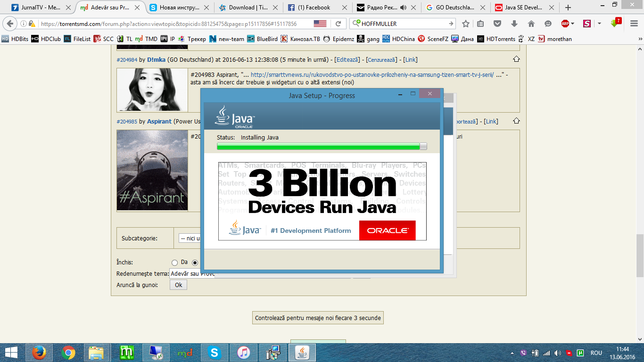This screenshot has height=362, width=644.
Task: Show hidden system tray icons
Action: coord(512,353)
